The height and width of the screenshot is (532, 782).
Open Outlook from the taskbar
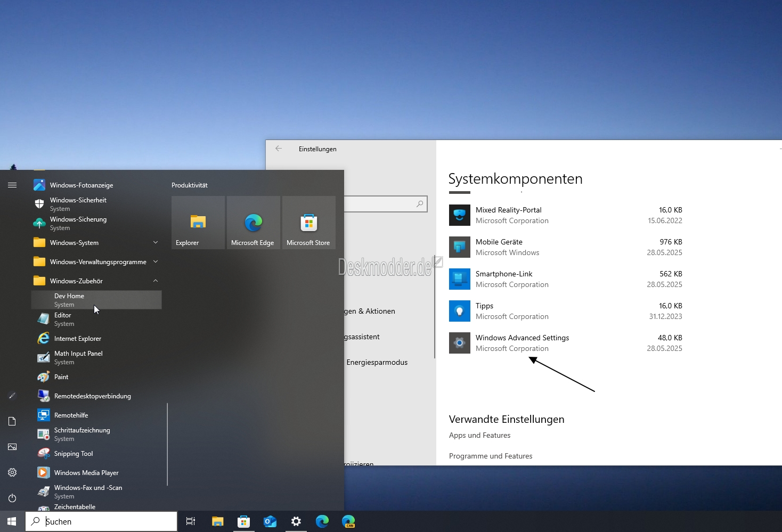270,521
